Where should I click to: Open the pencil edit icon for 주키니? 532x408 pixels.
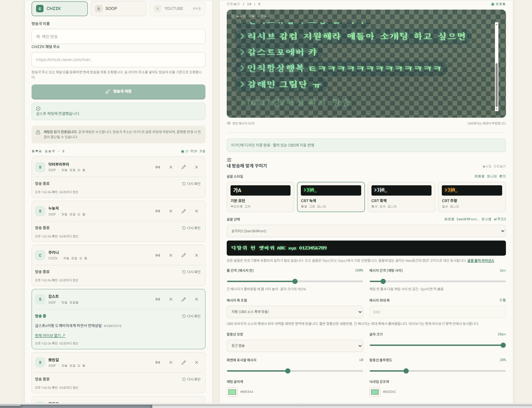(x=184, y=255)
